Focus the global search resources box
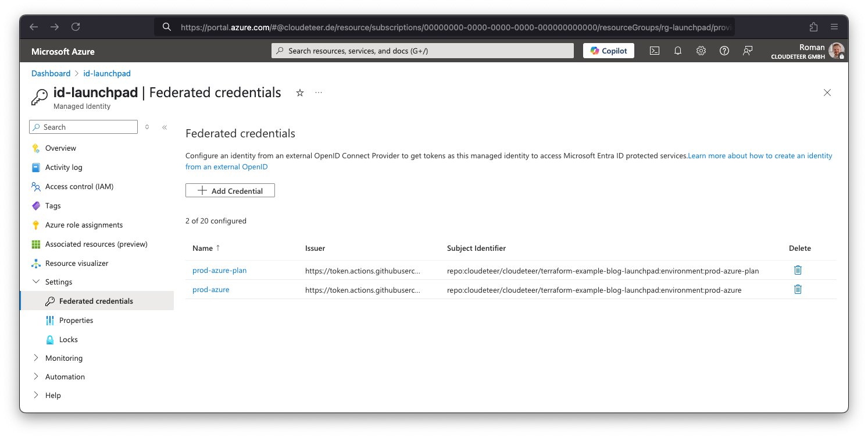Viewport: 868px width, 437px height. pos(423,51)
